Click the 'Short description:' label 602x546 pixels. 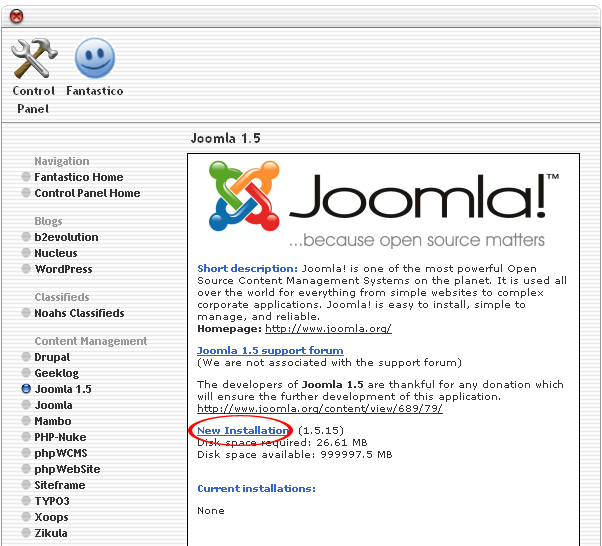click(247, 269)
